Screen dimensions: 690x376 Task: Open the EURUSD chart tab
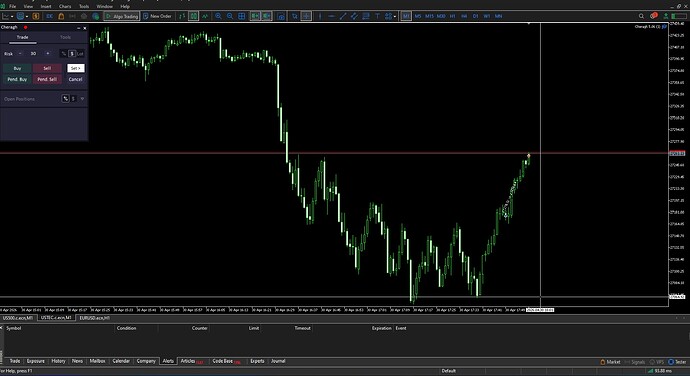(95, 318)
